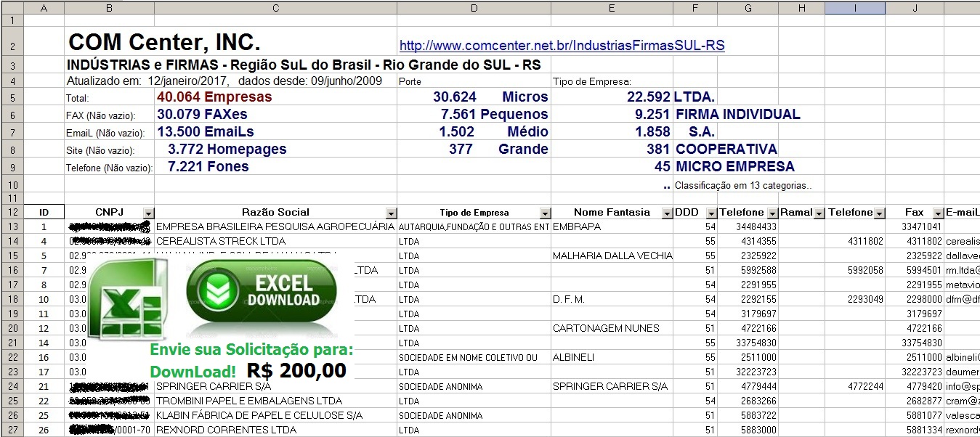The height and width of the screenshot is (437, 980).
Task: Select column C header
Action: pos(275,8)
